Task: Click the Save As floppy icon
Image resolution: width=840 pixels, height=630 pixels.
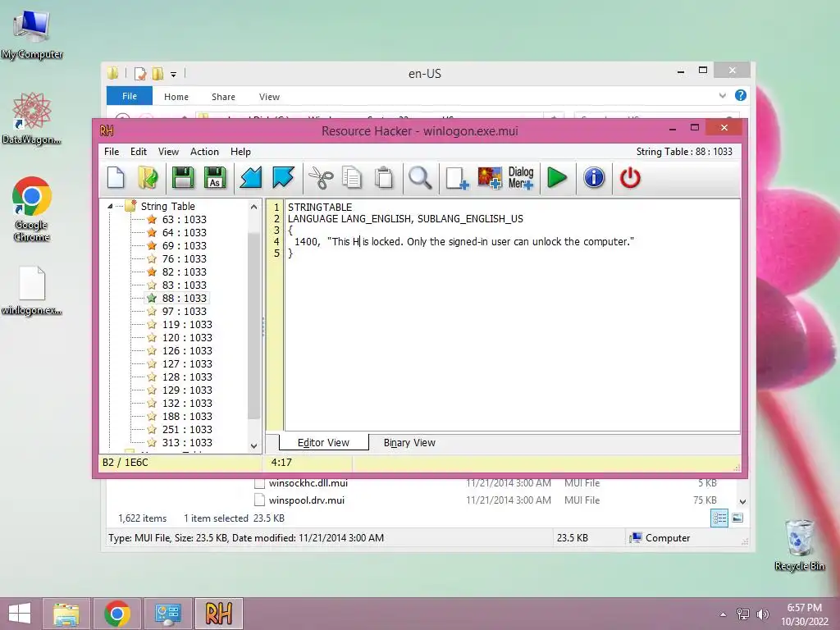Action: (215, 178)
